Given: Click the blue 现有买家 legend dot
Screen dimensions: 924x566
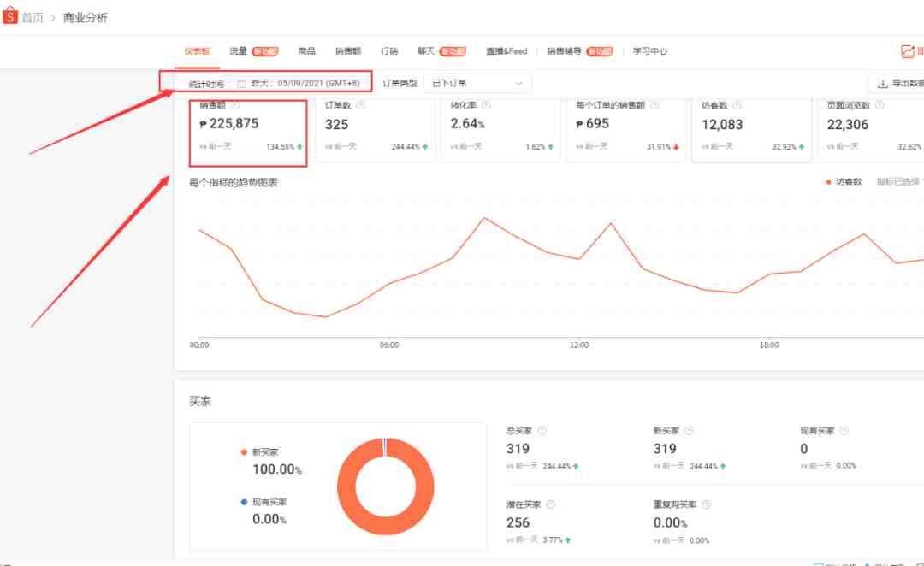Looking at the screenshot, I should tap(244, 502).
